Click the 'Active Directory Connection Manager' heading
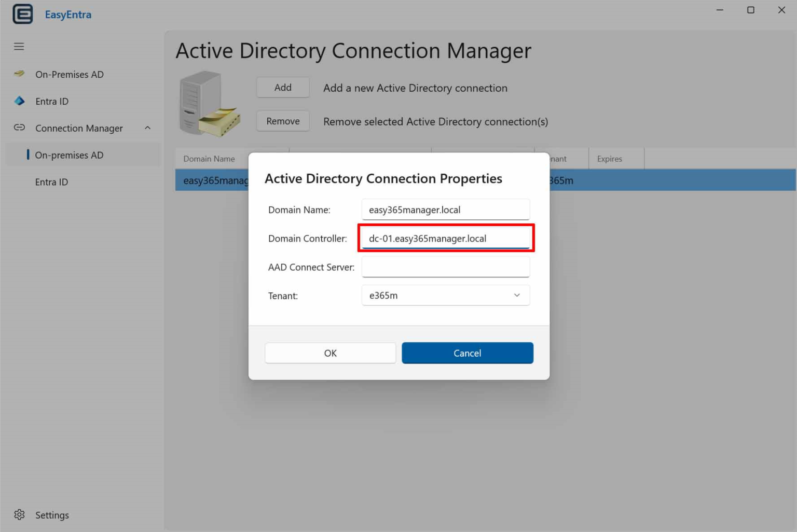The width and height of the screenshot is (797, 532). [353, 51]
